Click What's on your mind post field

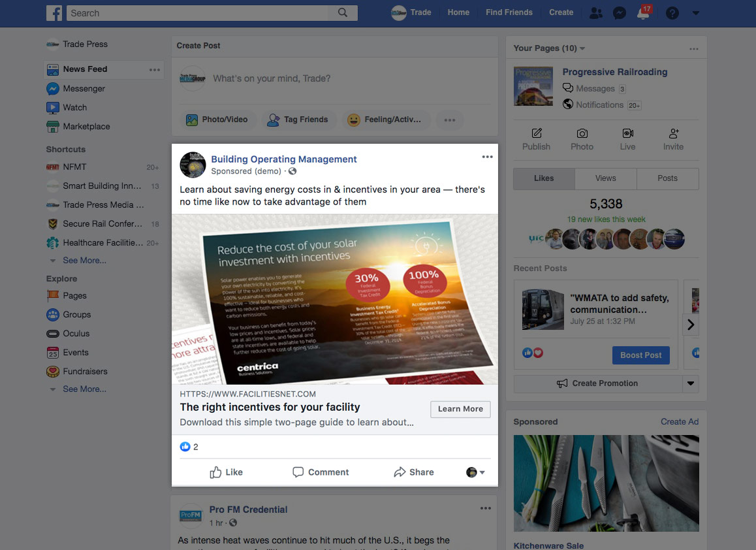pyautogui.click(x=272, y=78)
